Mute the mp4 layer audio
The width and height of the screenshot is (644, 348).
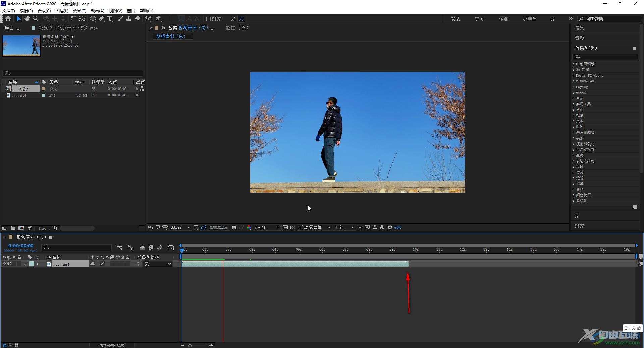coord(9,264)
